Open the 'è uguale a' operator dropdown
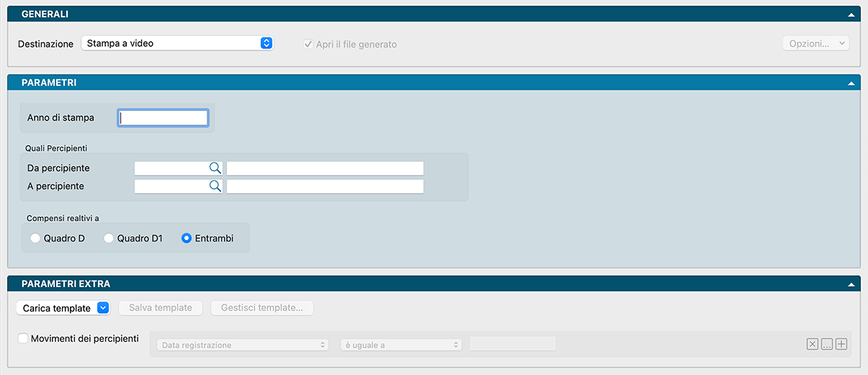The width and height of the screenshot is (868, 375). pos(401,345)
